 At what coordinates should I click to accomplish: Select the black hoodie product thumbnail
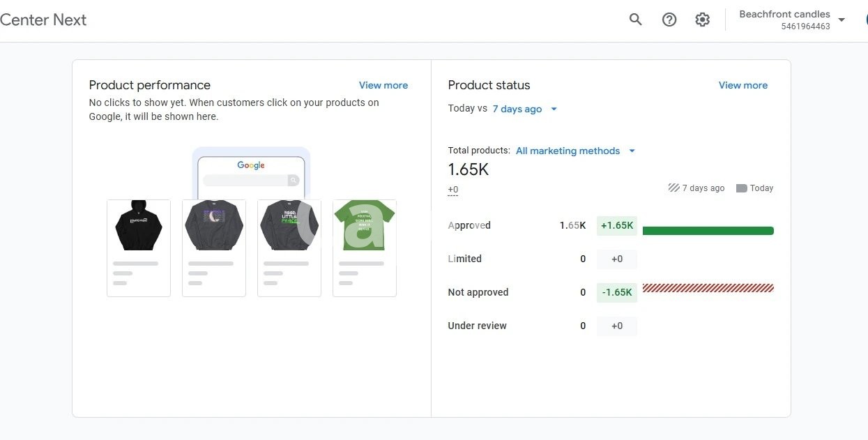(x=138, y=227)
